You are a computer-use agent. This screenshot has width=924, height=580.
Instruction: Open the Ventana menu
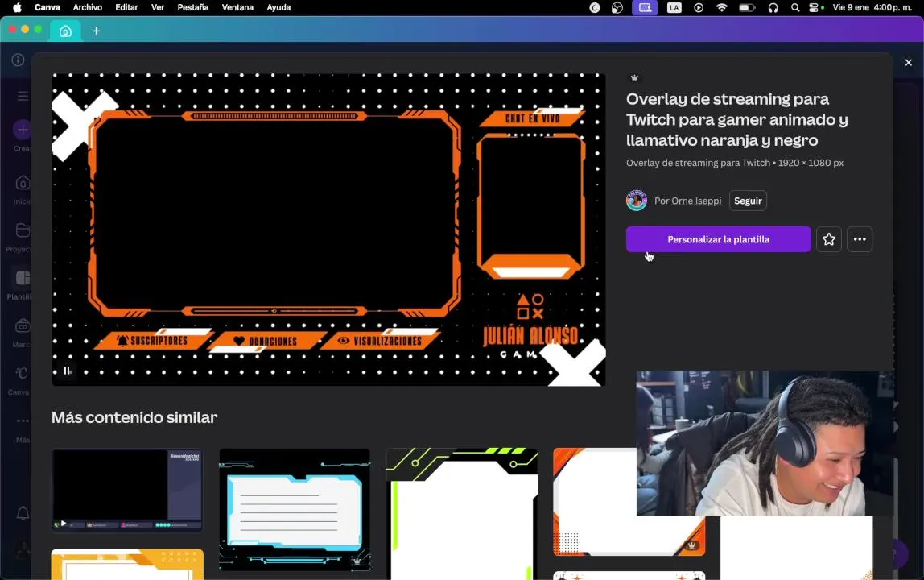coord(237,8)
